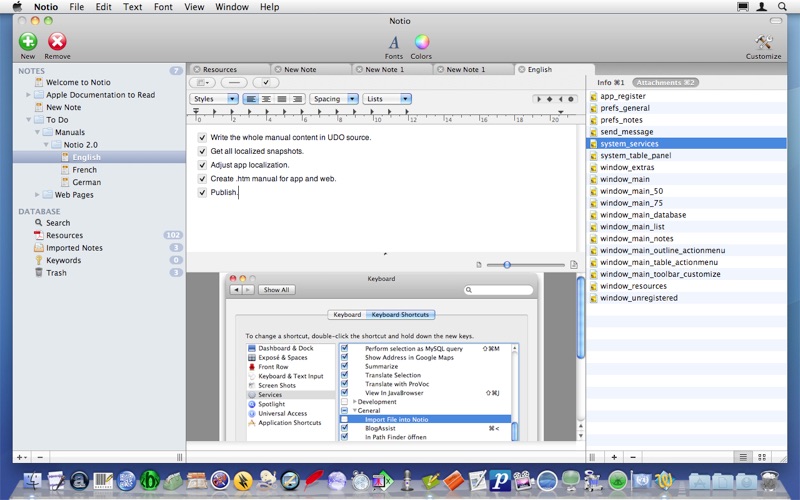Select Keyboard Shortcuts tab in screenshot
Image resolution: width=800 pixels, height=500 pixels.
[401, 315]
